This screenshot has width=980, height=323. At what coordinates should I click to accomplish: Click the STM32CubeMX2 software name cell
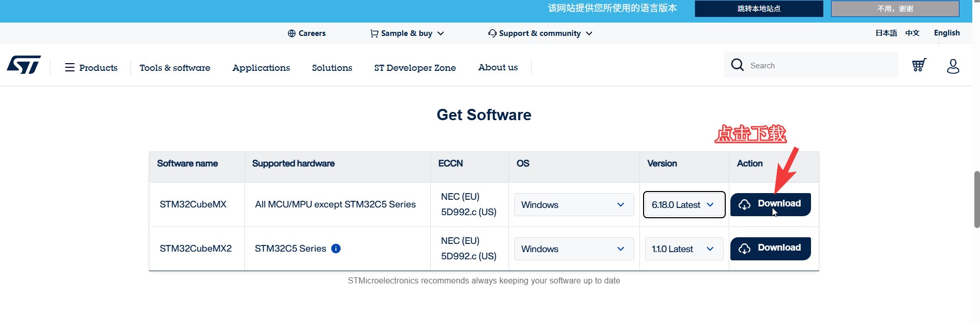[196, 249]
